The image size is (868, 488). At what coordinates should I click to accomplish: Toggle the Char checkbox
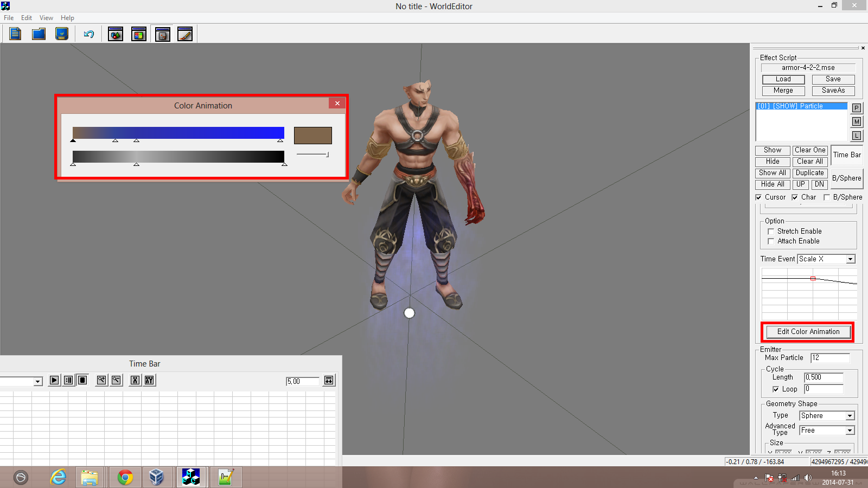coord(795,197)
